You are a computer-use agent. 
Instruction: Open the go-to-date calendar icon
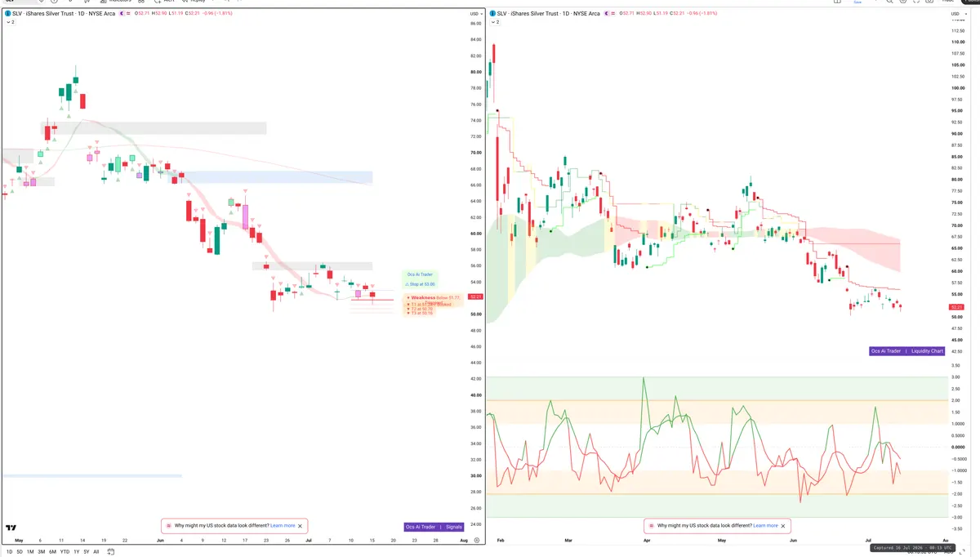[110, 551]
